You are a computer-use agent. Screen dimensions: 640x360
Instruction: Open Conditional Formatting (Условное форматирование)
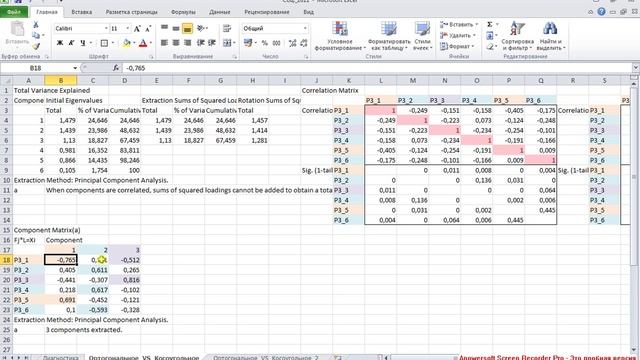coord(340,36)
